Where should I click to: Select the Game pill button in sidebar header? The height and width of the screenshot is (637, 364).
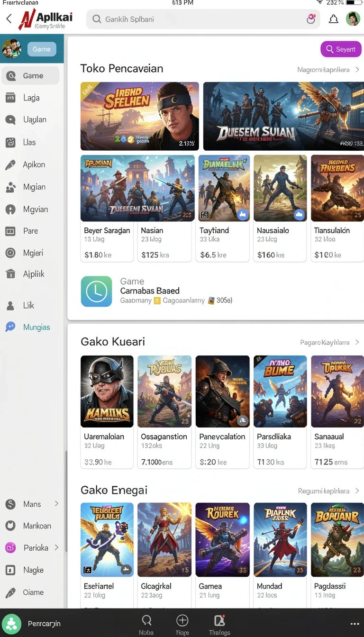[x=42, y=49]
